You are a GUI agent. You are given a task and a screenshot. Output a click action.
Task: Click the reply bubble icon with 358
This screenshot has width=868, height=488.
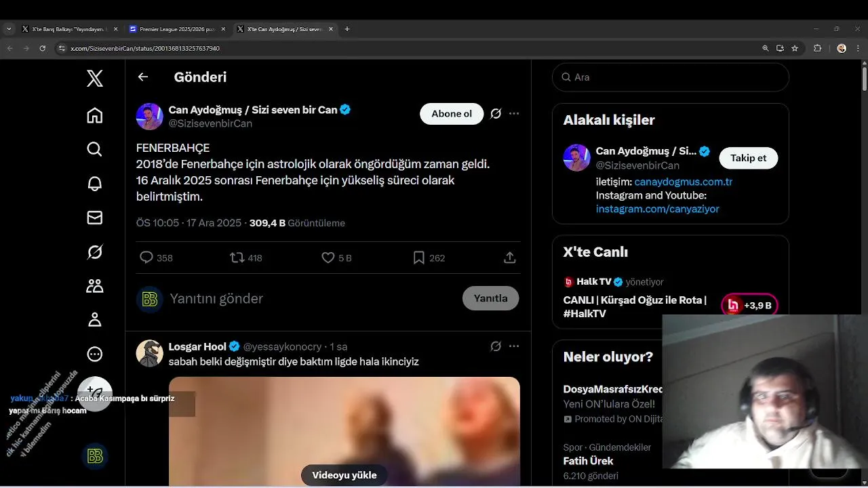pyautogui.click(x=146, y=258)
